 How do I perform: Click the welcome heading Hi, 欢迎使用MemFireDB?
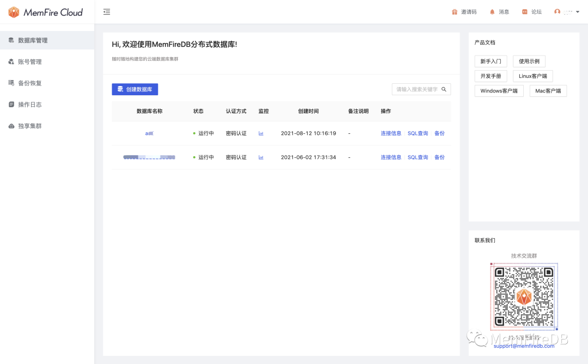pyautogui.click(x=174, y=44)
